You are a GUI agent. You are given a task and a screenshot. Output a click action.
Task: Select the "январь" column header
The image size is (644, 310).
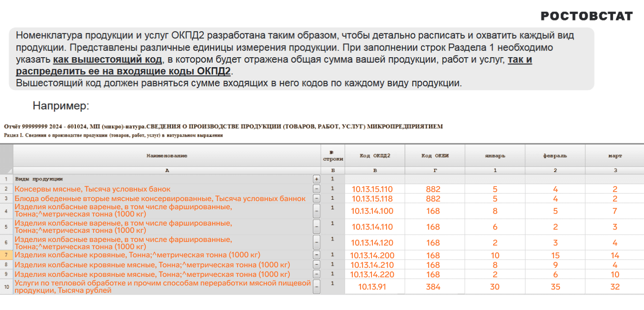[495, 156]
